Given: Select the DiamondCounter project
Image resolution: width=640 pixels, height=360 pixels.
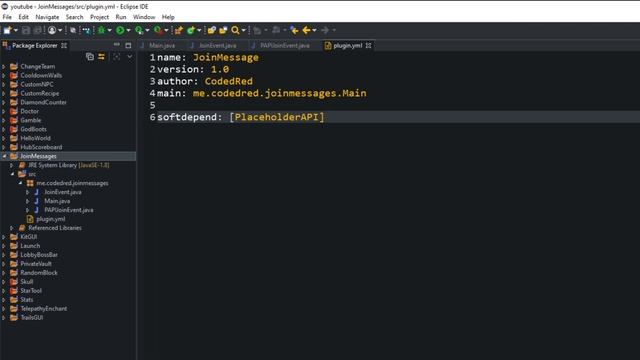Looking at the screenshot, I should (x=43, y=102).
